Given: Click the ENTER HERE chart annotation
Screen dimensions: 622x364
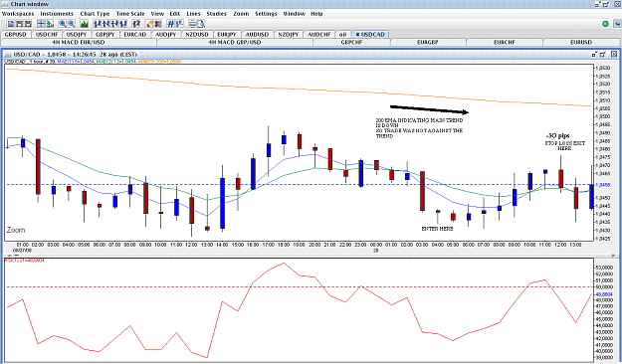Looking at the screenshot, I should tap(437, 229).
